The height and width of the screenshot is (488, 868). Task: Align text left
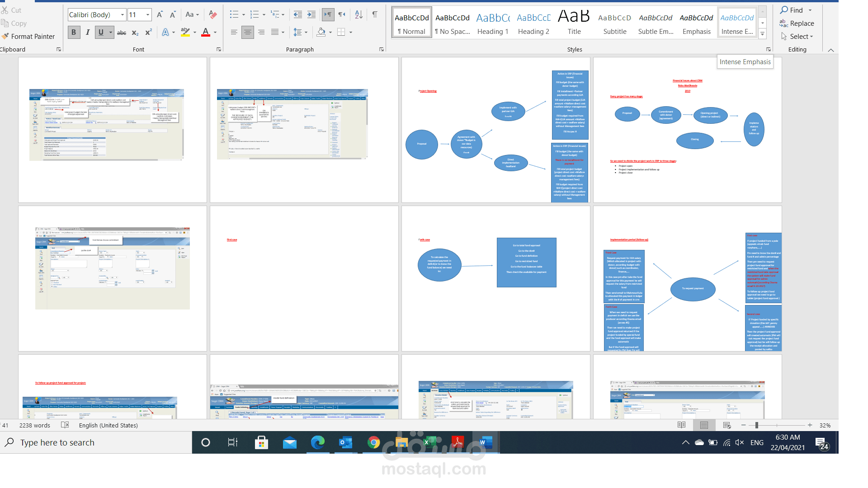coord(234,32)
